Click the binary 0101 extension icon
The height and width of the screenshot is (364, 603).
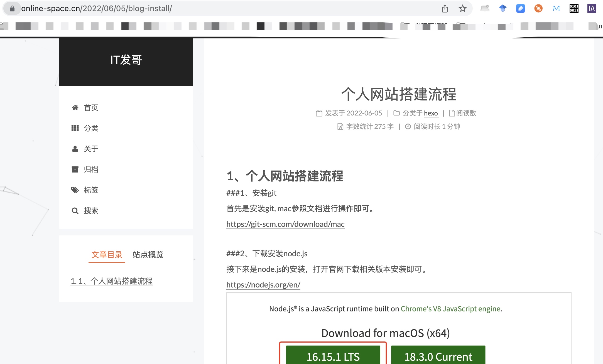coord(574,8)
